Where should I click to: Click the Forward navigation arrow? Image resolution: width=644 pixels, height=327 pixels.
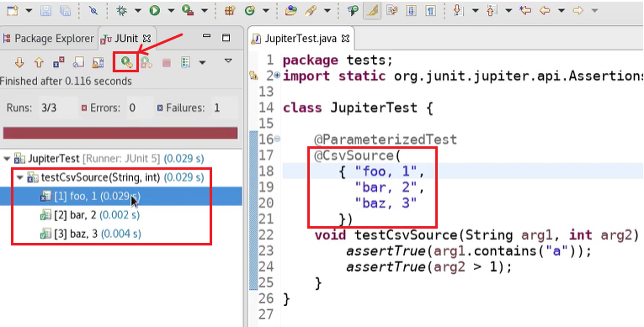point(578,11)
